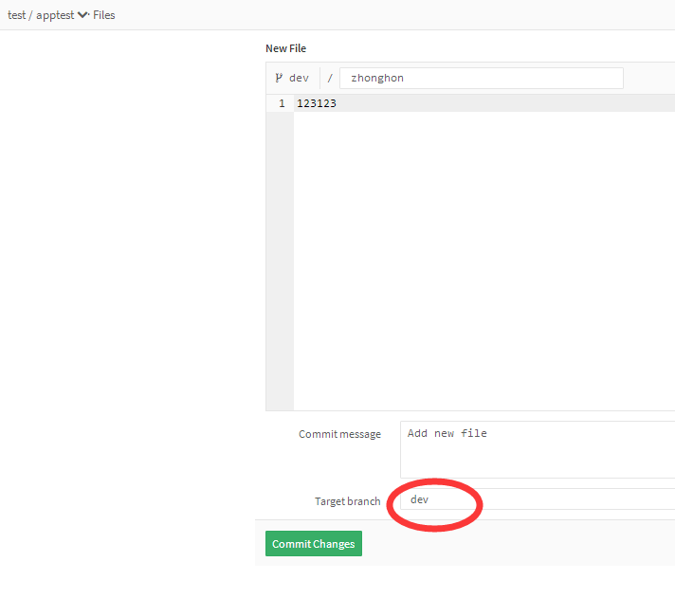Click the dev branch label in file header
The width and height of the screenshot is (675, 616).
299,78
